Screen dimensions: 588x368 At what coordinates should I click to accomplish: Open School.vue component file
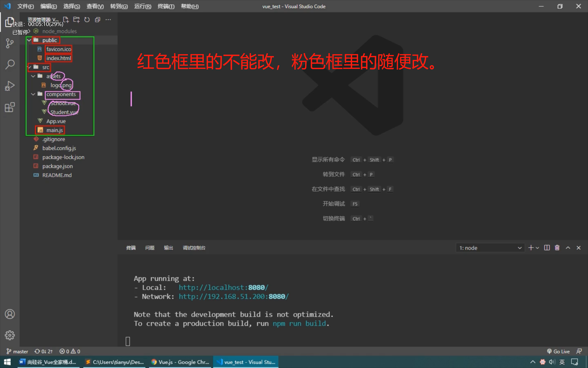(63, 103)
